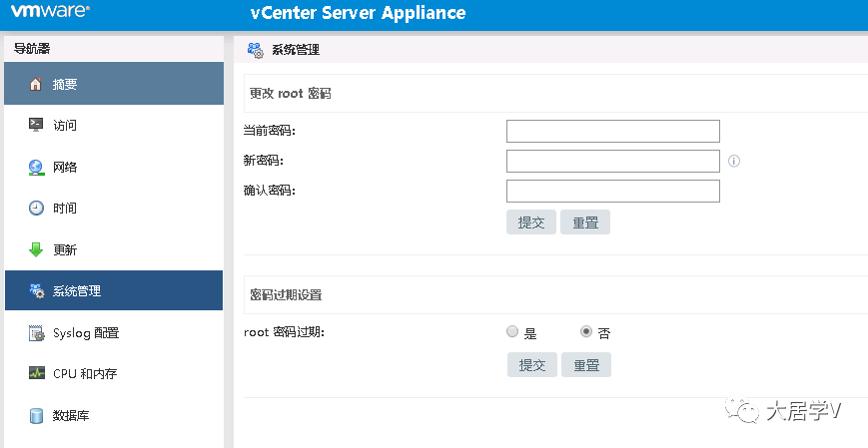Screen dimensions: 868x448
Task: Click the 确认密码 label
Action: 270,191
